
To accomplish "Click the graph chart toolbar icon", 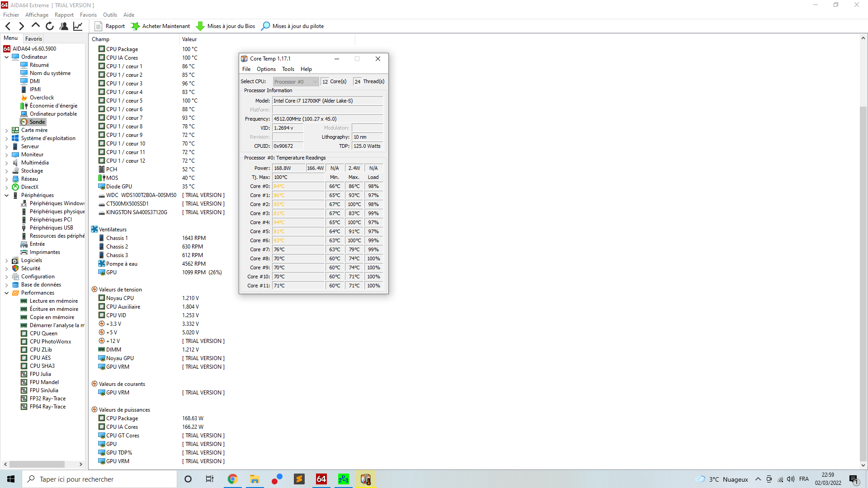I will (78, 26).
